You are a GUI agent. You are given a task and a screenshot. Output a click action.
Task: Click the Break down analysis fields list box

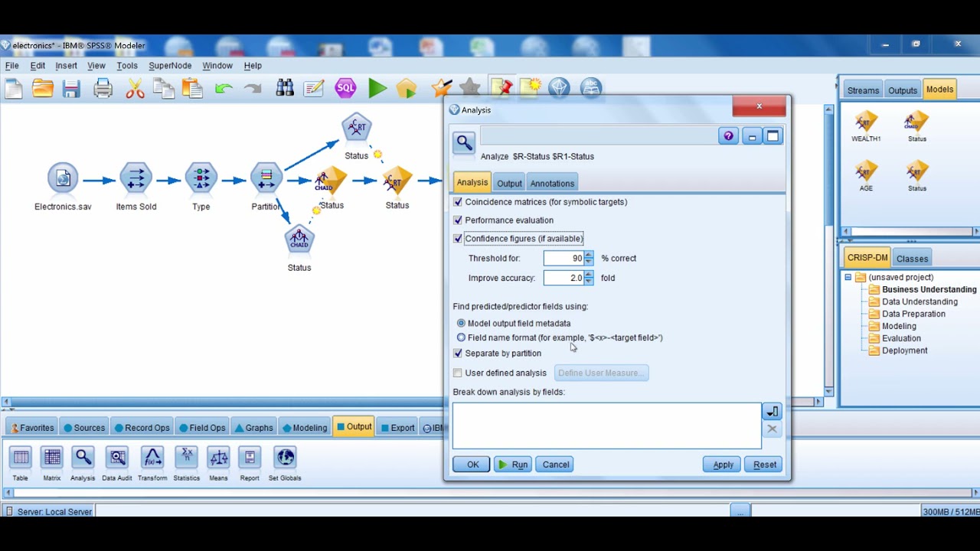(x=607, y=425)
